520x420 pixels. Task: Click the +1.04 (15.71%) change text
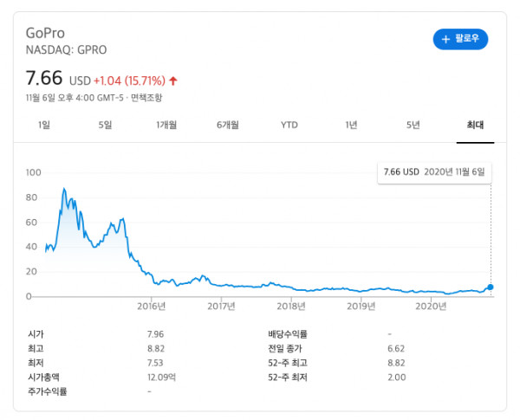click(x=129, y=81)
